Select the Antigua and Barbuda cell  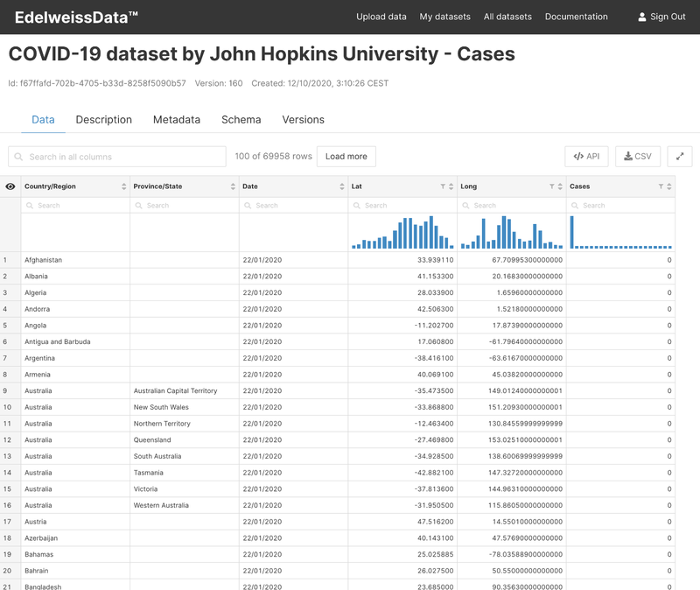coord(75,341)
